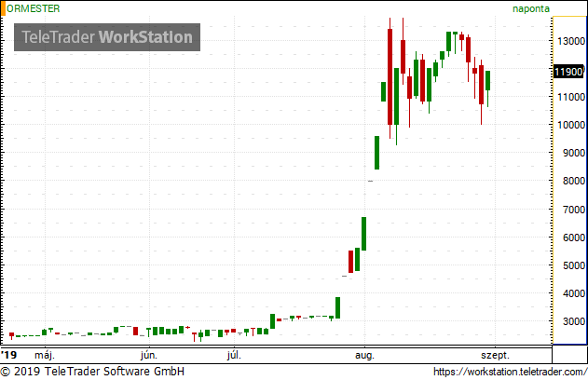This screenshot has height=380, width=588.
Task: Click the 9000 price axis label
Action: 574,153
